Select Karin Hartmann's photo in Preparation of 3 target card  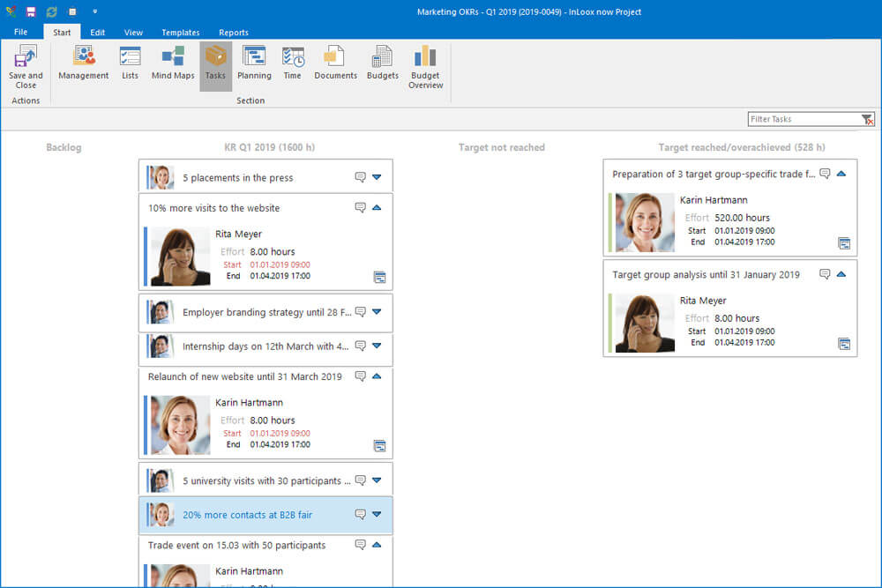pos(645,223)
